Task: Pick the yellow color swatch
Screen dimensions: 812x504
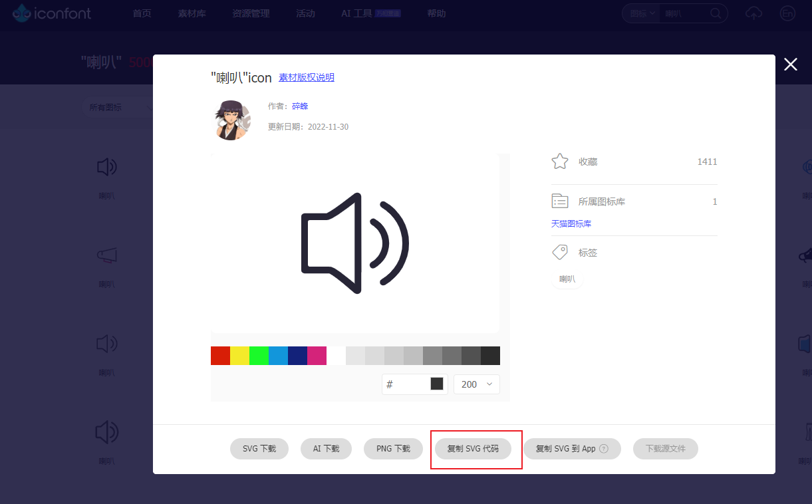Action: pos(239,356)
